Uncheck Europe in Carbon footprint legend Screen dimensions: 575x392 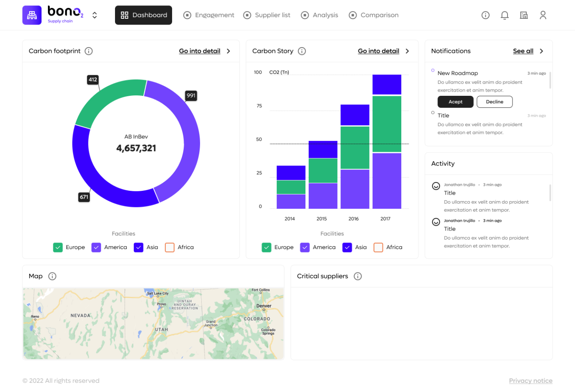(58, 247)
